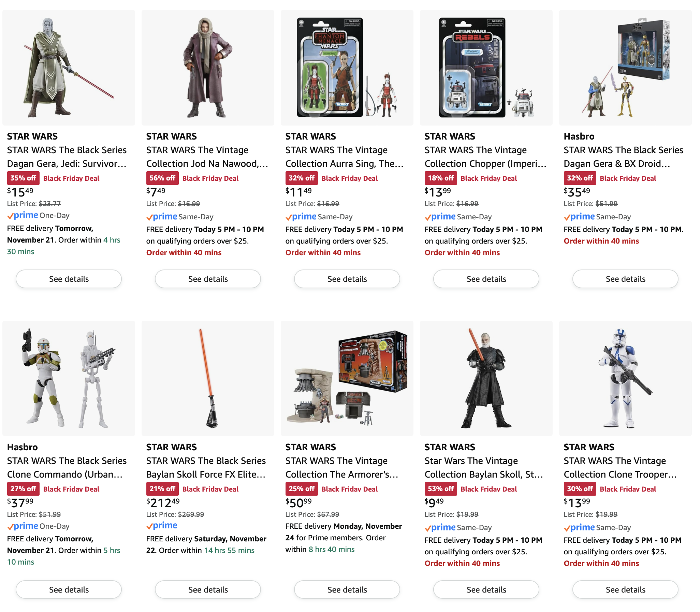This screenshot has height=612, width=700.
Task: Open the Aurra Sing Vintage Collection title link
Action: pos(345,157)
